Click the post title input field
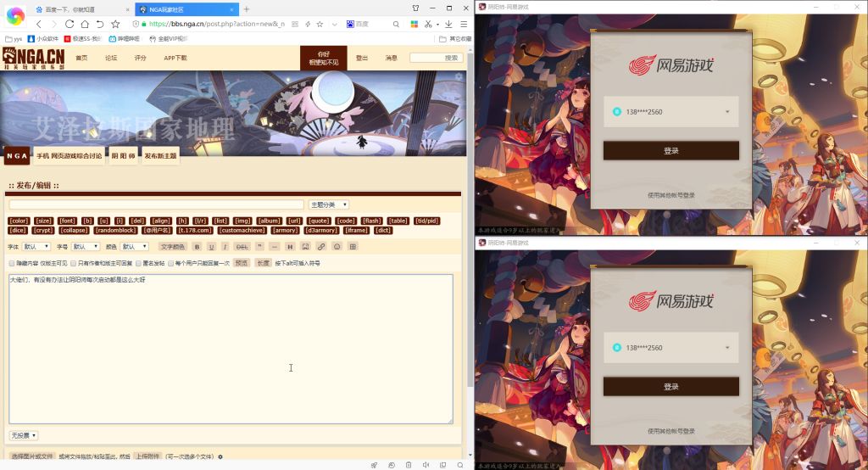The height and width of the screenshot is (470, 868). pyautogui.click(x=156, y=205)
